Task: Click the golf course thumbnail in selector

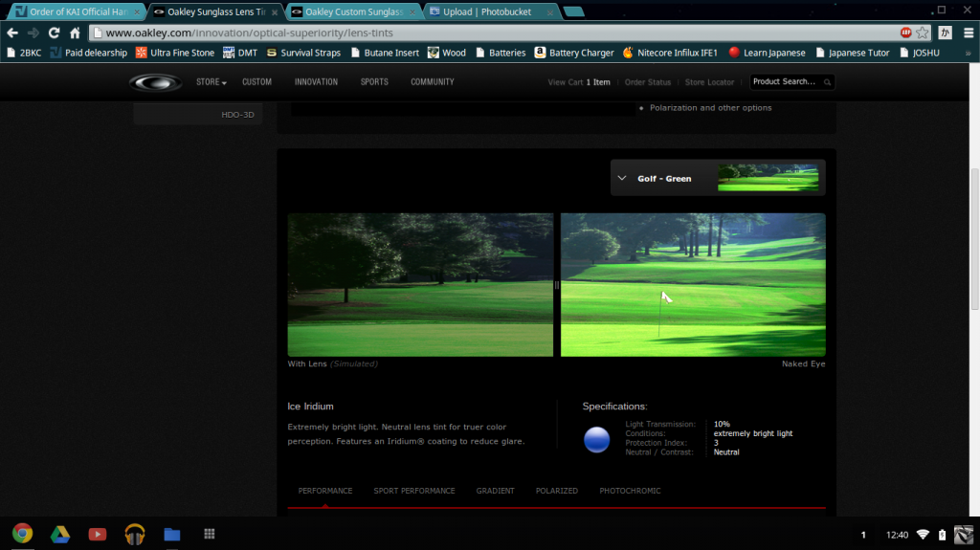Action: [768, 178]
